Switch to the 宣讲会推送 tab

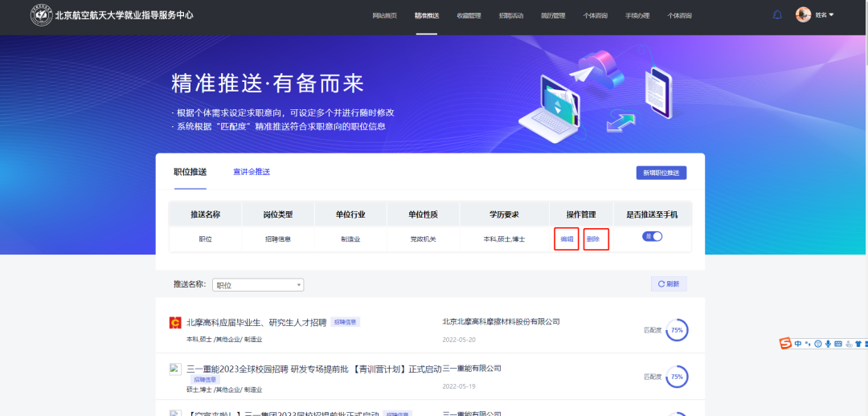[x=252, y=172]
